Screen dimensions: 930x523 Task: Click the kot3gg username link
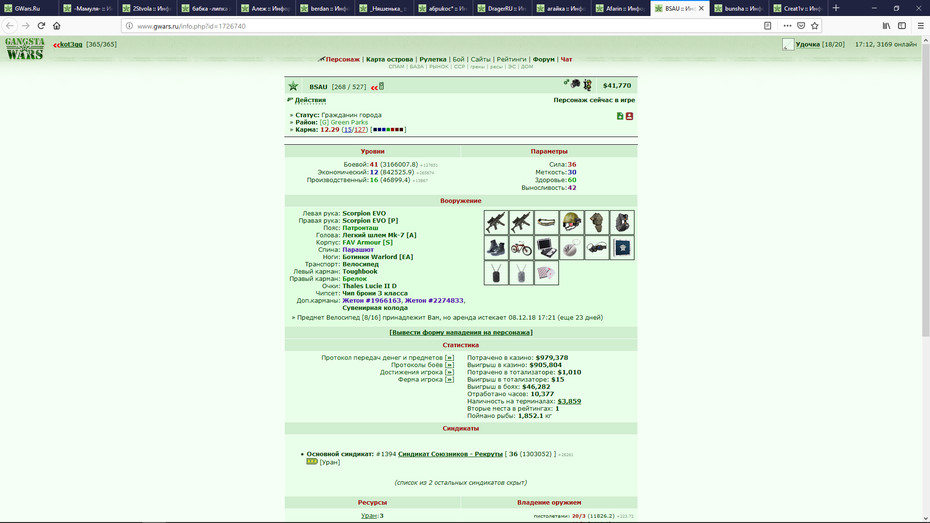[x=71, y=44]
